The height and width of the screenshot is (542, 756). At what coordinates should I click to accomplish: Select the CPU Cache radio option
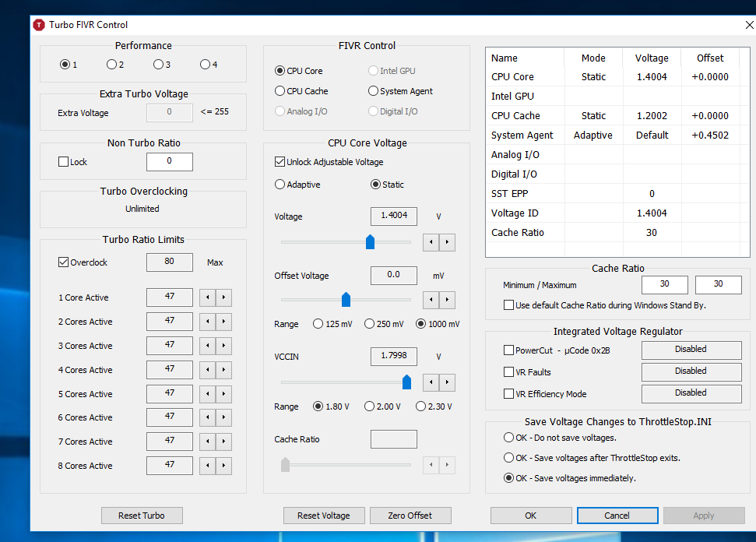point(280,91)
